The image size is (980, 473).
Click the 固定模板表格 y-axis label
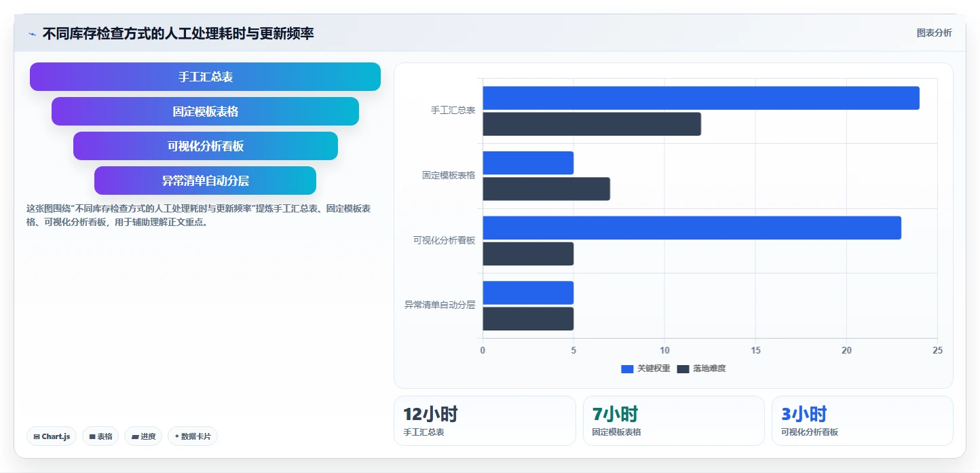(x=449, y=175)
